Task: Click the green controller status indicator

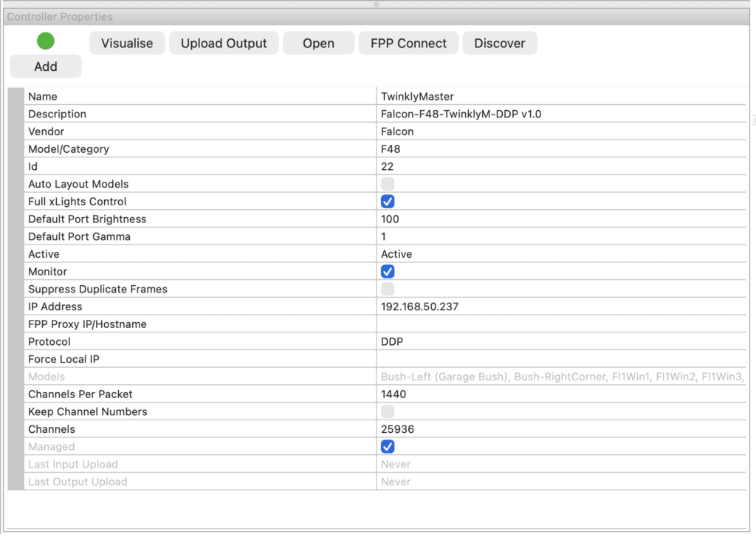Action: click(46, 41)
